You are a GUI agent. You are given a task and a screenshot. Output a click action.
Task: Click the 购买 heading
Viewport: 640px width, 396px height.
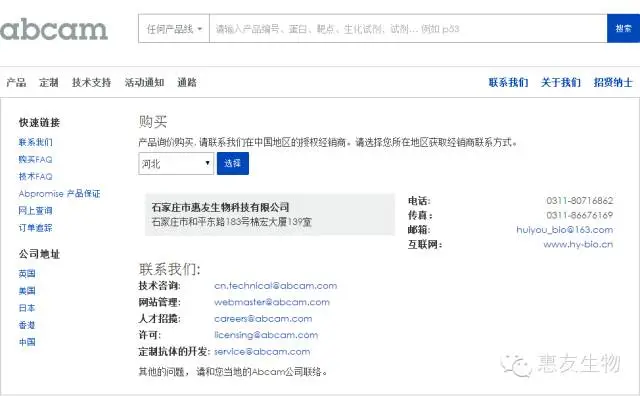tap(153, 122)
